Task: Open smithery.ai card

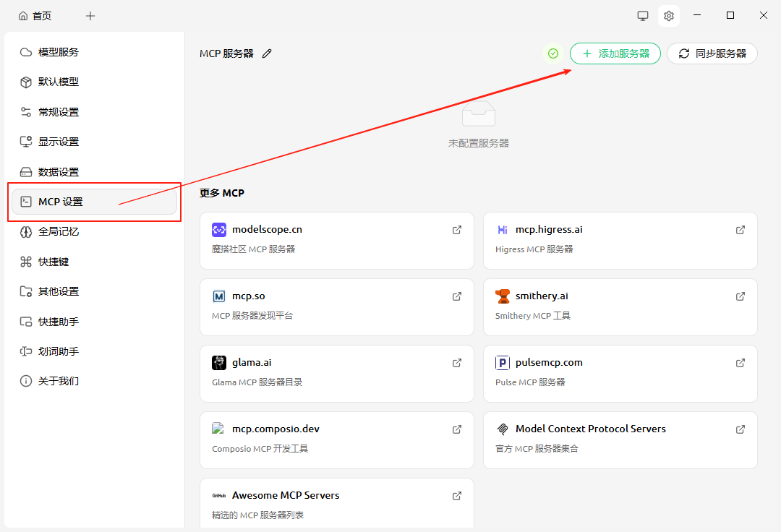Action: pyautogui.click(x=620, y=307)
